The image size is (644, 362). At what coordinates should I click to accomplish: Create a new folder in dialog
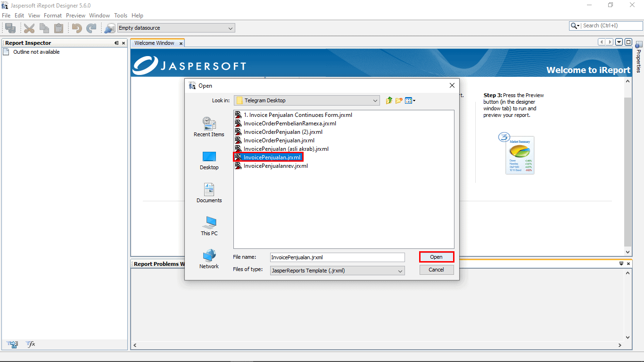399,100
